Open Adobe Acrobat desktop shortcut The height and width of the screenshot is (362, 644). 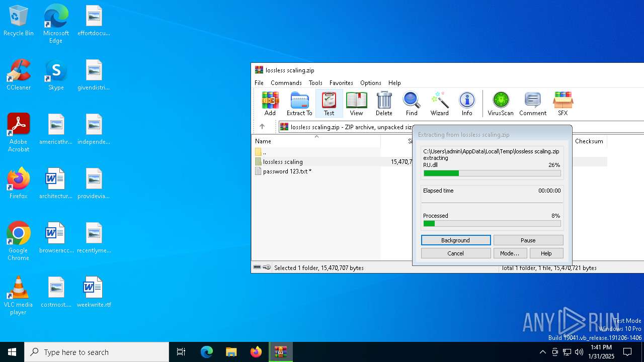(19, 133)
